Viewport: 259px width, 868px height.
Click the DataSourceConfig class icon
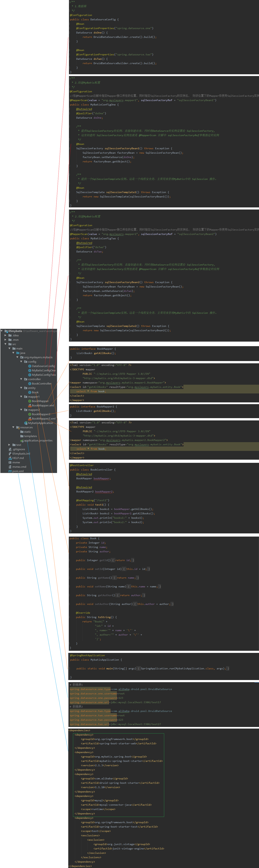pyautogui.click(x=30, y=366)
